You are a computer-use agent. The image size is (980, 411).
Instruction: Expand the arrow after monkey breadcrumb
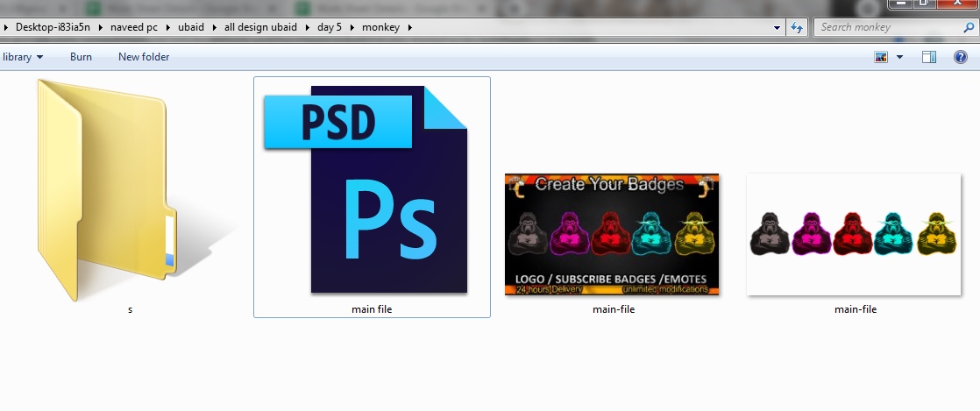pyautogui.click(x=410, y=27)
